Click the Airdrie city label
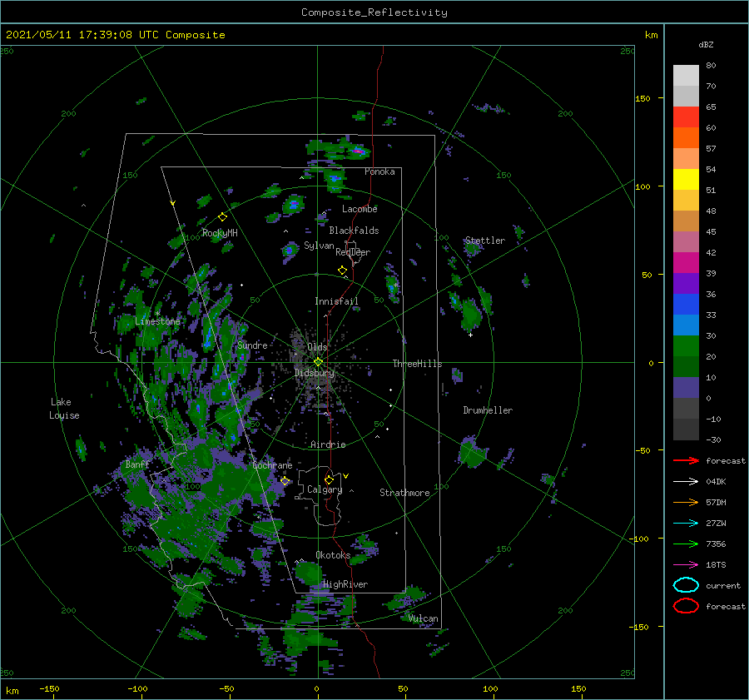This screenshot has width=749, height=700. [328, 444]
